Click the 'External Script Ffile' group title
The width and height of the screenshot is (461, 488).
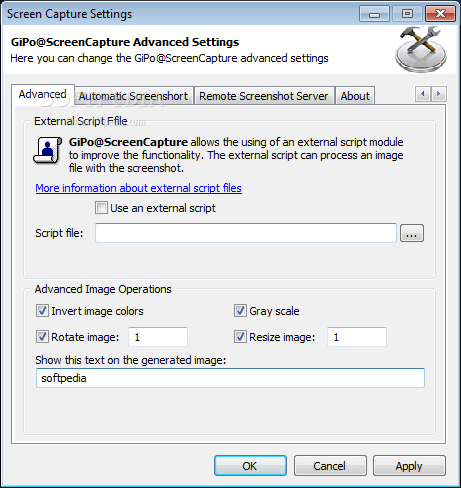81,121
